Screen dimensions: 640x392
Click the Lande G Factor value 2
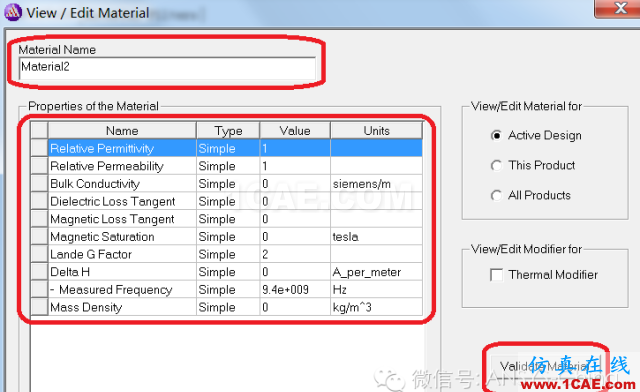coord(295,254)
